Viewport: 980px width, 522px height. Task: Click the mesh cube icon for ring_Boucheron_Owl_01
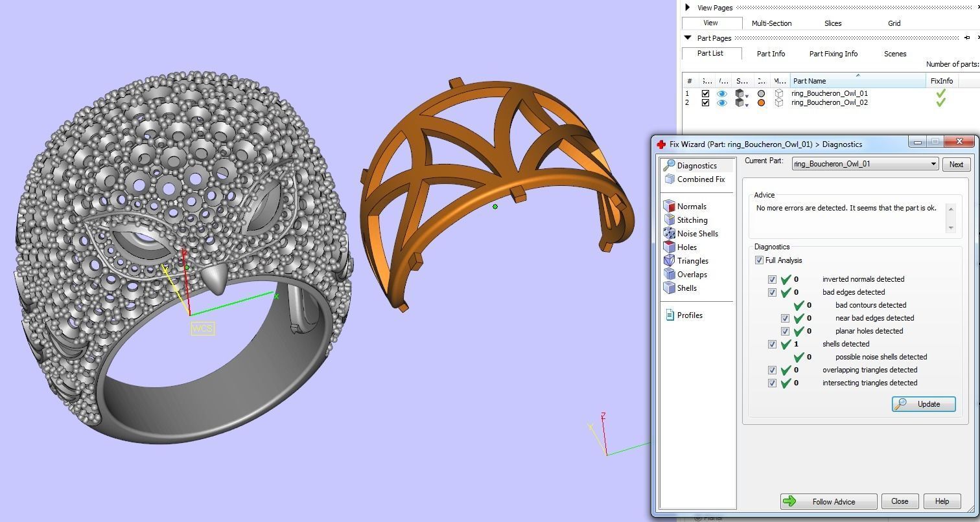(779, 93)
